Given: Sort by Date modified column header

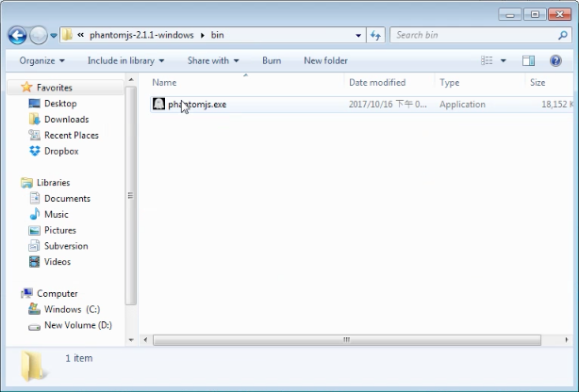Looking at the screenshot, I should 377,82.
